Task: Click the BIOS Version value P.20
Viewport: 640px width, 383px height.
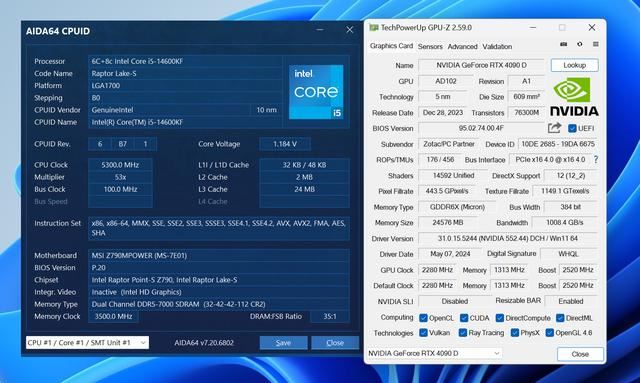Action: (219, 268)
